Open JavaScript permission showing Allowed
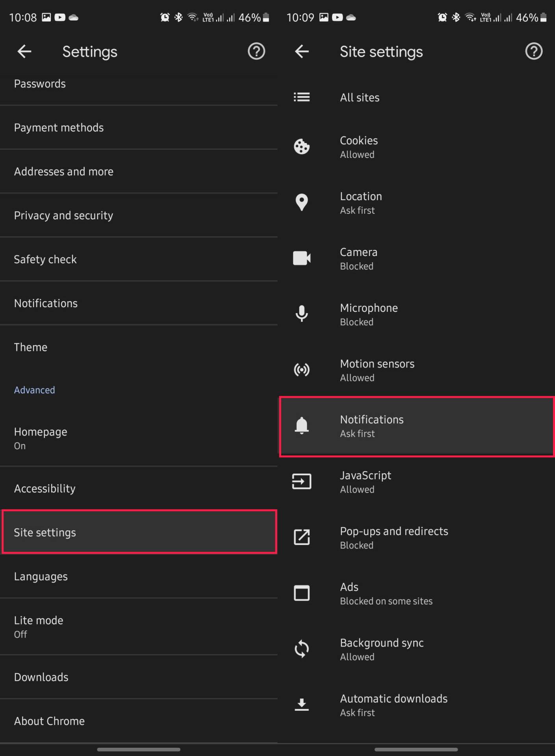Viewport: 555px width, 756px height. pos(416,482)
